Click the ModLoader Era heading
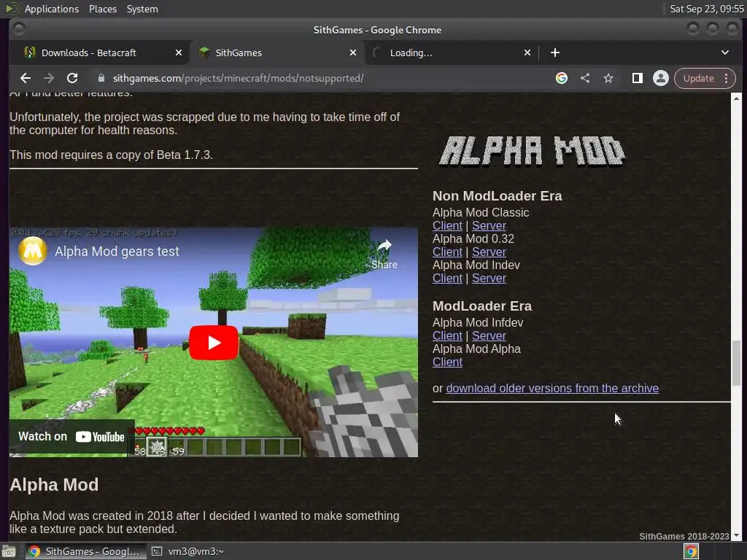Screen dimensions: 747x560 tap(481, 306)
